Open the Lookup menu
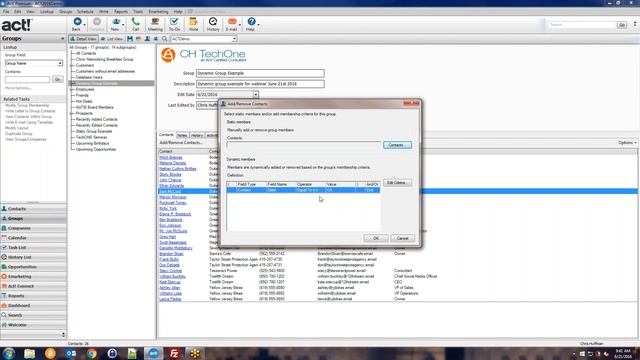Image resolution: width=640 pixels, height=360 pixels. 47,11
